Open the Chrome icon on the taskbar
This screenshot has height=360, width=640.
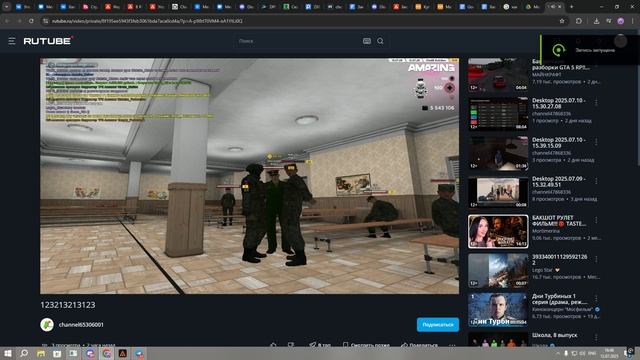[x=107, y=353]
